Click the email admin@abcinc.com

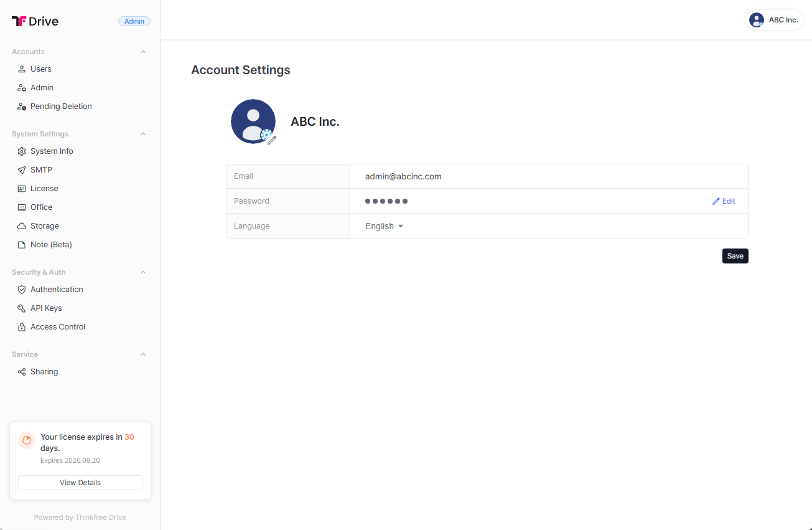point(403,176)
